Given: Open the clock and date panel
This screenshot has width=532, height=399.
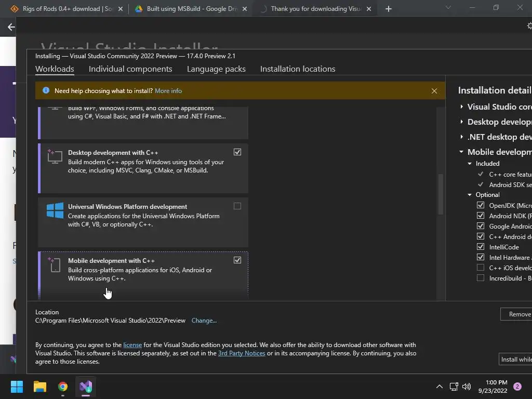Looking at the screenshot, I should click(x=493, y=387).
